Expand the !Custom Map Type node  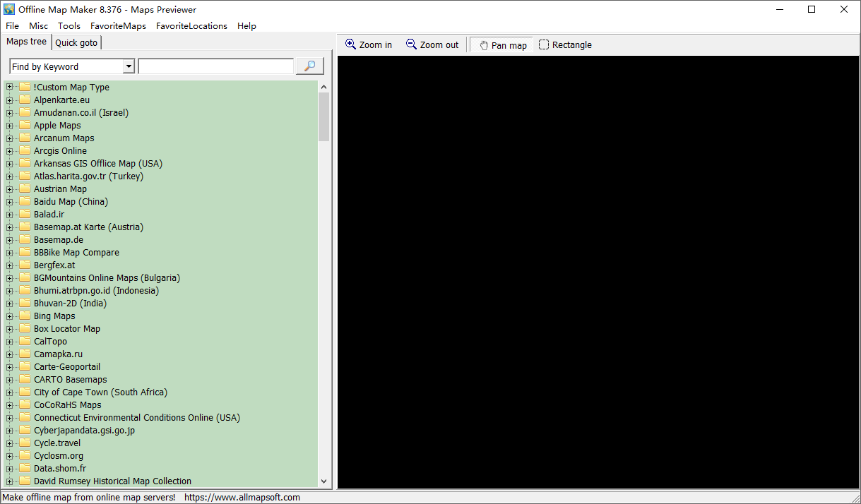(x=9, y=88)
